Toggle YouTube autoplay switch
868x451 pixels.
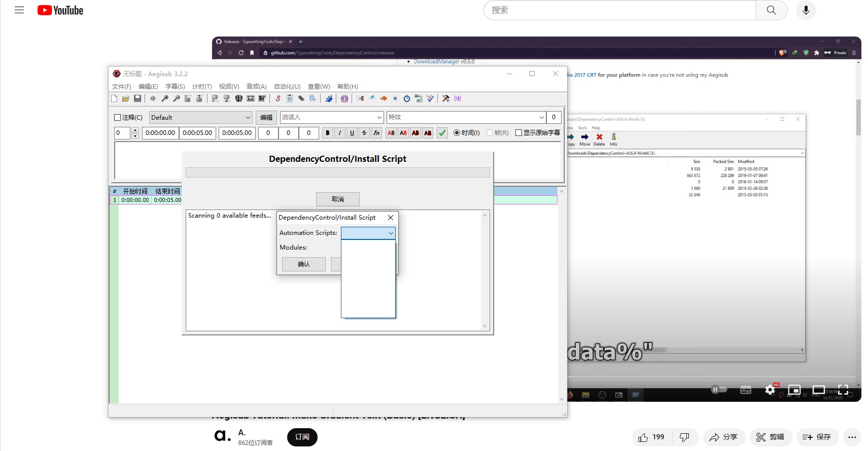[719, 390]
